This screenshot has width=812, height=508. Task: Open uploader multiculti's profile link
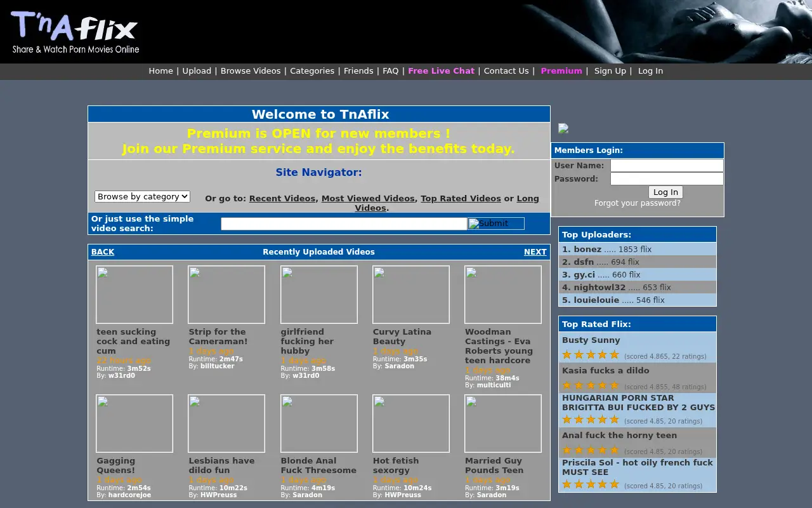coord(494,385)
